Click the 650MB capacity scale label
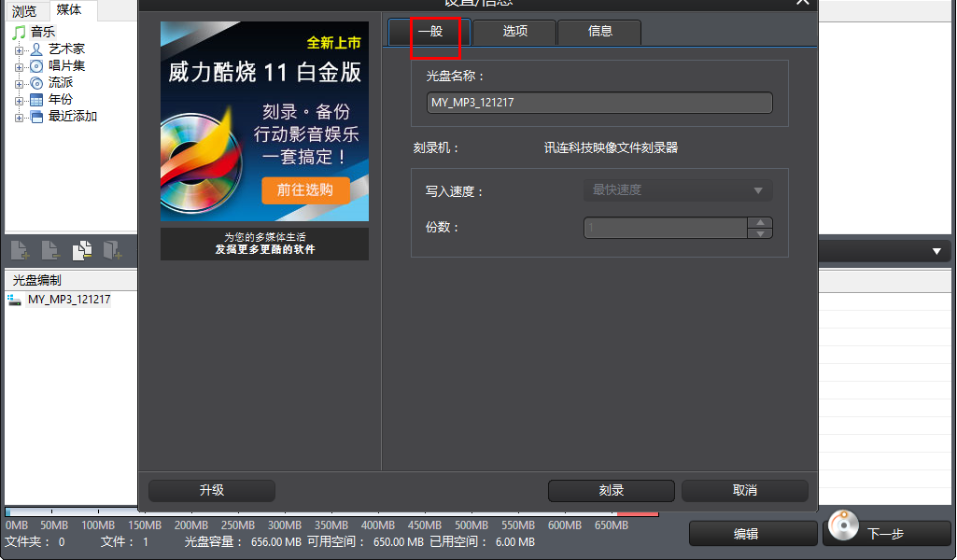Viewport: 957px width, 560px height. (x=611, y=525)
